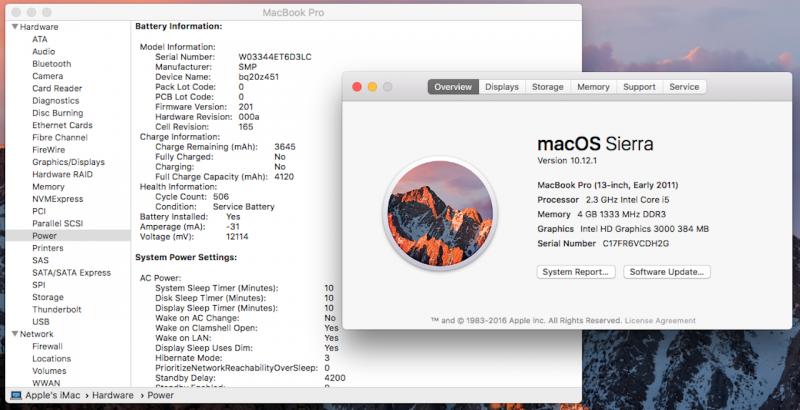Click Apple's iMac in the path bar

pos(54,395)
